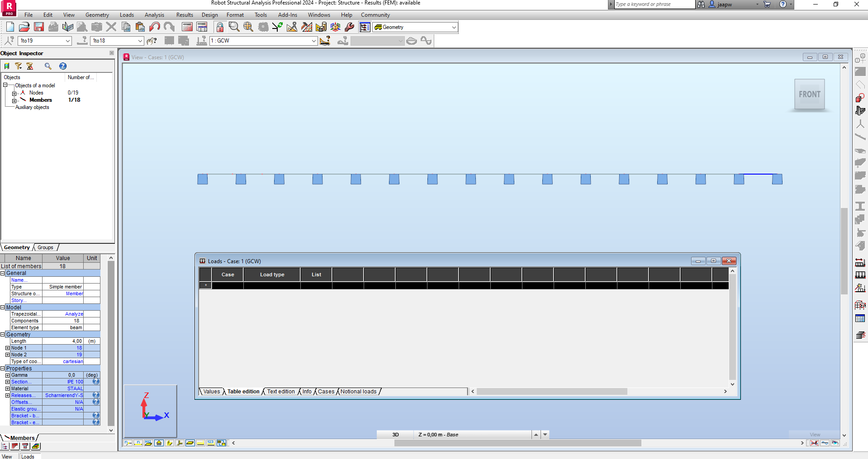
Task: Open the Tables icon on right toolbar
Action: (861, 318)
